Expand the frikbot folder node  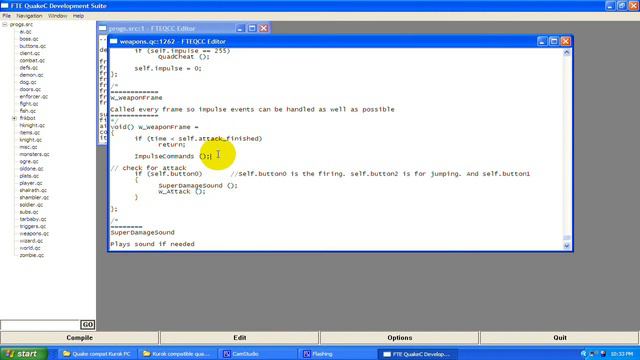click(14, 118)
